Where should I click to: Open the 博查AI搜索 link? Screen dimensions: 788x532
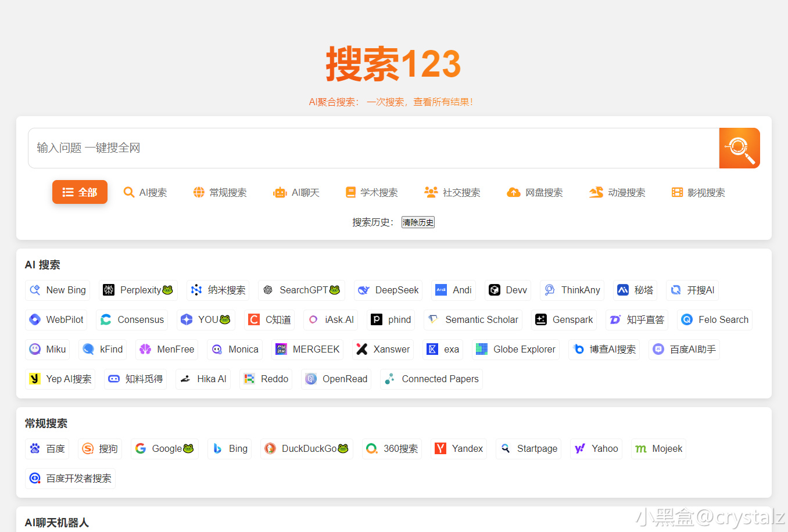point(604,349)
